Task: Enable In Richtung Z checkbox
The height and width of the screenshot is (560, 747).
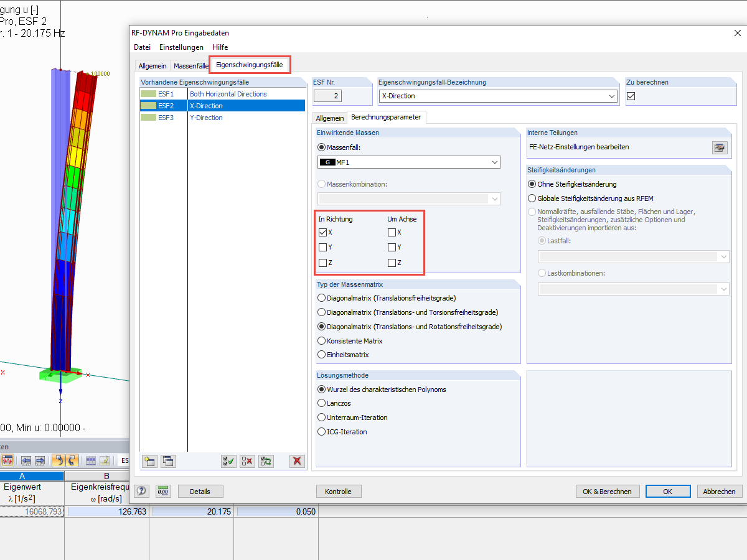Action: coord(322,263)
